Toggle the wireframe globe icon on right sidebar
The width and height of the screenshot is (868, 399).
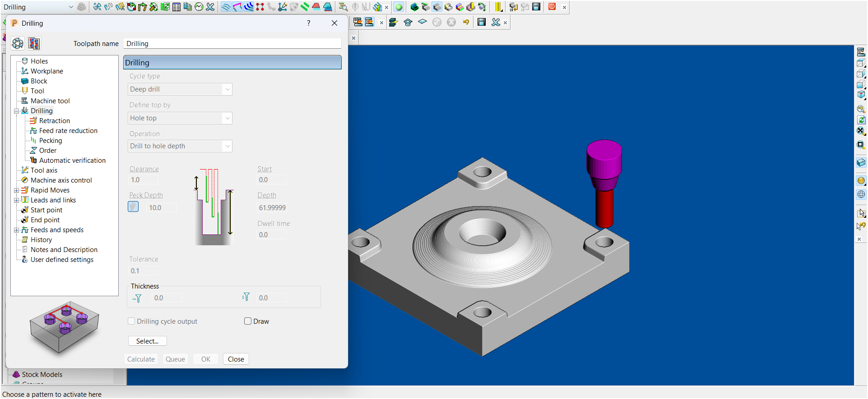[861, 194]
